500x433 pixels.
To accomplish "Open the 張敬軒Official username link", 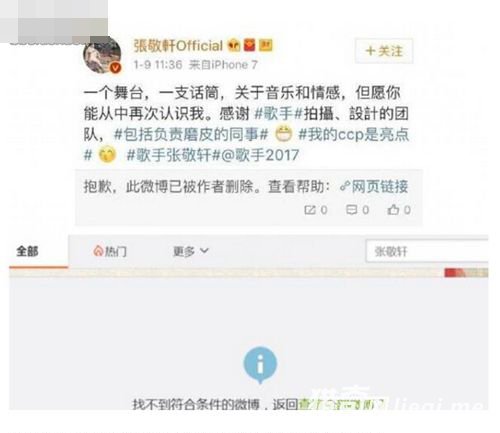I will tap(178, 46).
